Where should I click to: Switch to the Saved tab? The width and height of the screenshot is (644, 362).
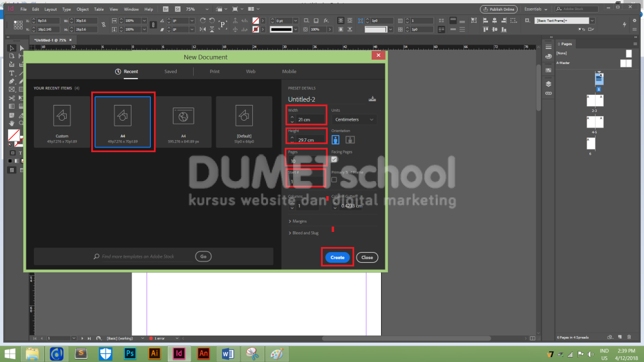(170, 72)
